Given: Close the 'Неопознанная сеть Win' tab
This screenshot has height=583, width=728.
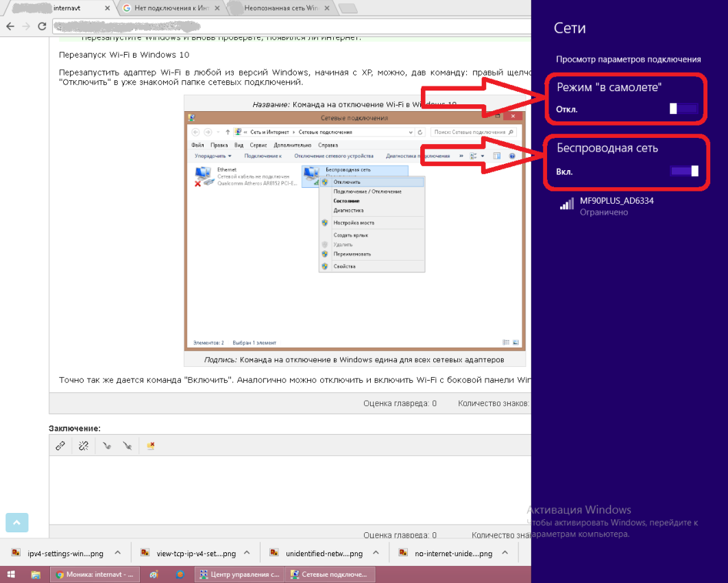Looking at the screenshot, I should tap(327, 8).
